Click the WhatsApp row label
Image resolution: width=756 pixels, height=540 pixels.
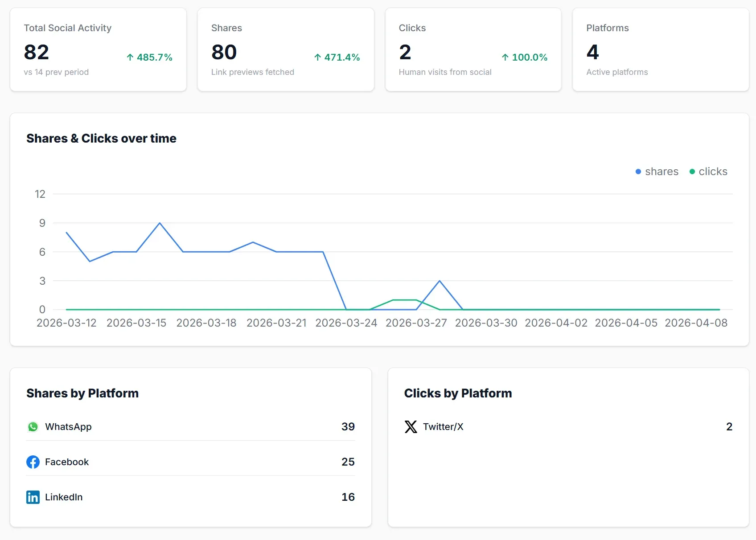(x=68, y=427)
